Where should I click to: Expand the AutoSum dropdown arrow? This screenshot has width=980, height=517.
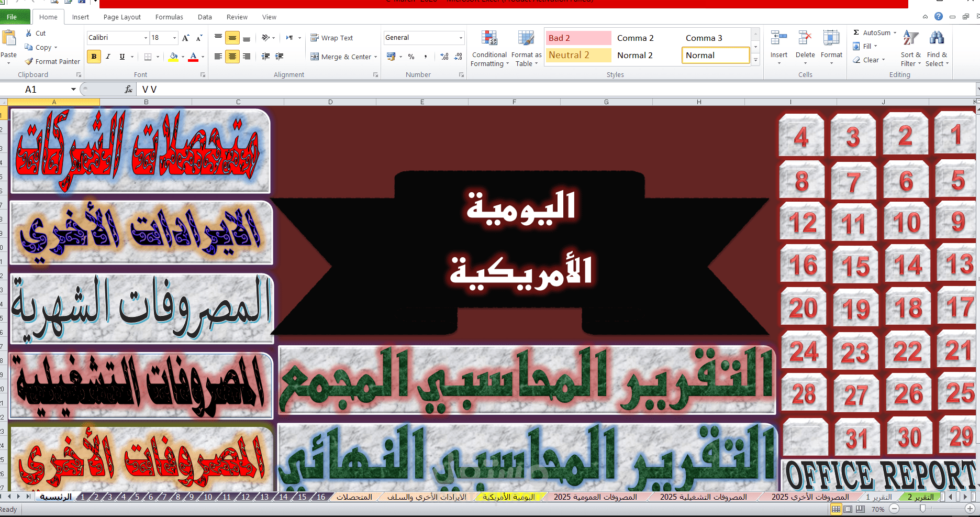coord(895,32)
